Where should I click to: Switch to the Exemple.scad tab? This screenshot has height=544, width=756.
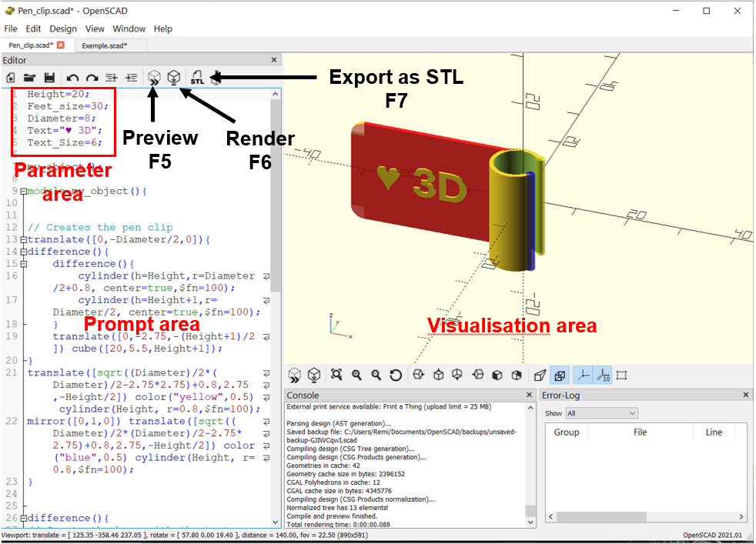pos(105,45)
